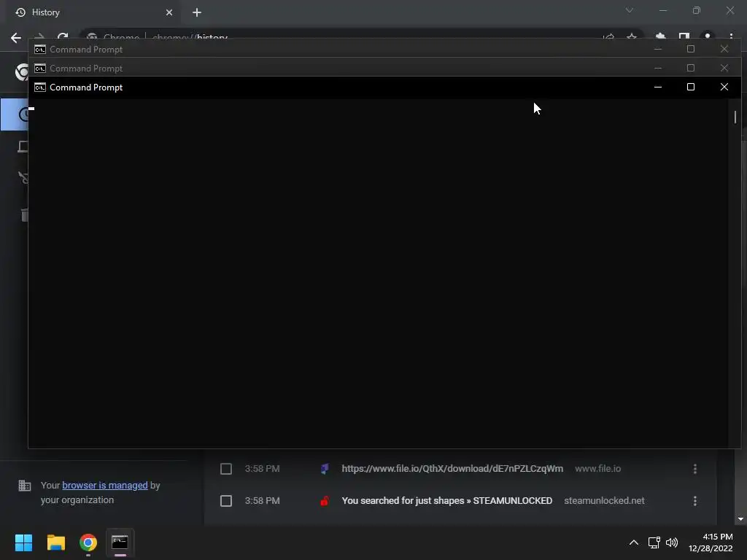
Task: Open 'You searched for just shapes' entry
Action: point(447,500)
